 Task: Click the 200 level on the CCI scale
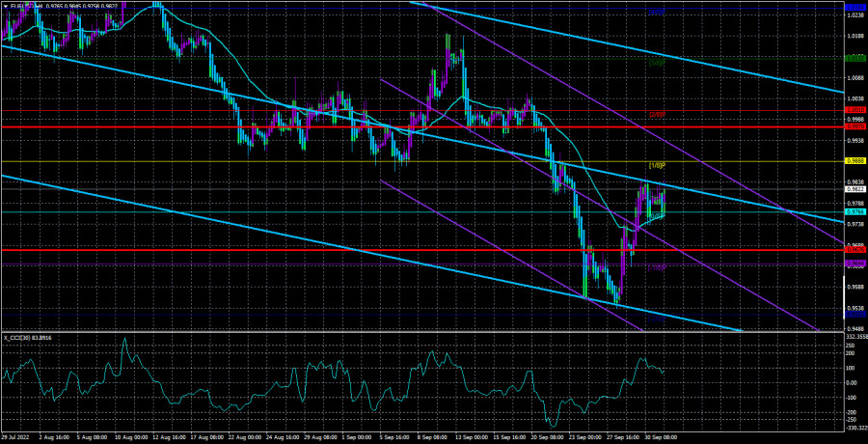point(851,351)
